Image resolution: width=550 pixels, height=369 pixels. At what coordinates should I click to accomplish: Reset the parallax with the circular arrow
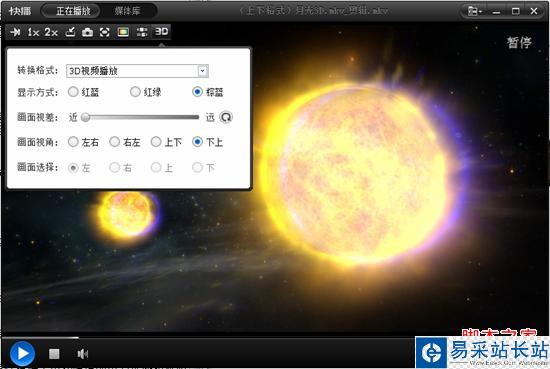click(226, 117)
